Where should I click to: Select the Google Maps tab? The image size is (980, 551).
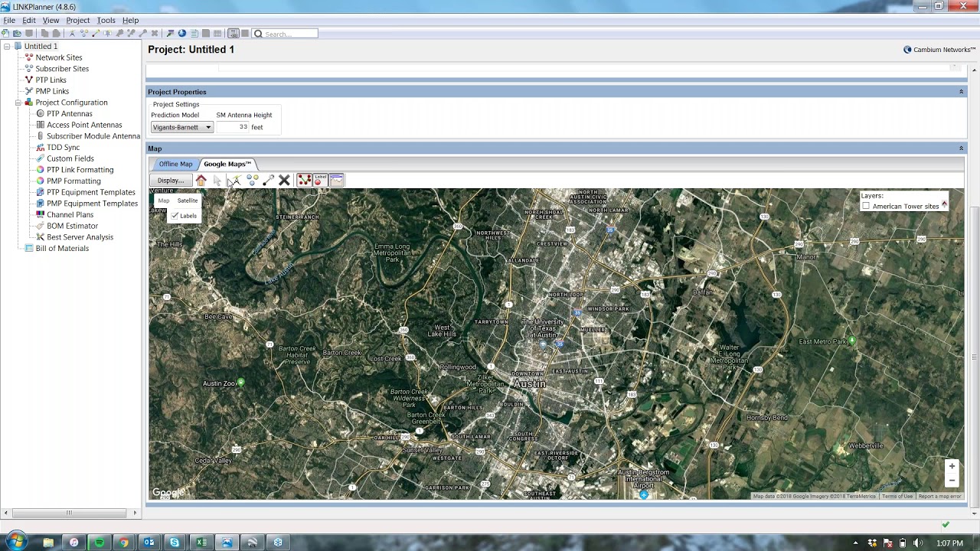coord(227,164)
